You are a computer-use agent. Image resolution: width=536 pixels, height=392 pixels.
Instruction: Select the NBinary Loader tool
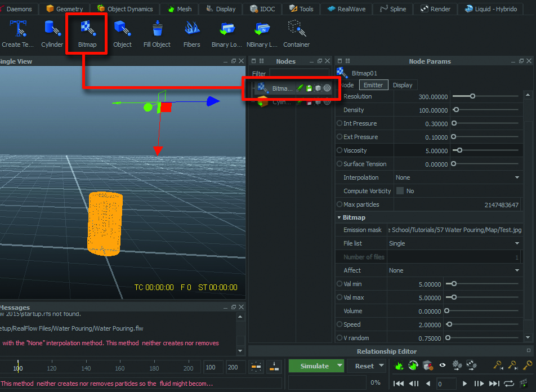(262, 34)
